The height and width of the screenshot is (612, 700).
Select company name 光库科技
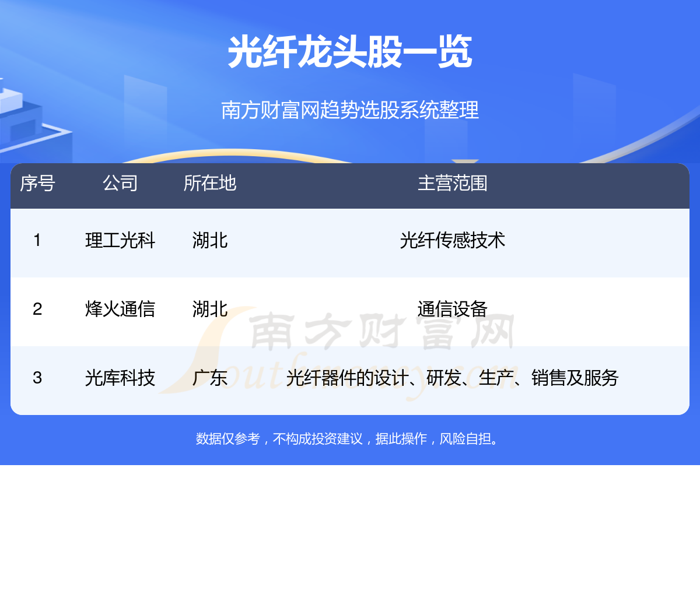point(120,378)
